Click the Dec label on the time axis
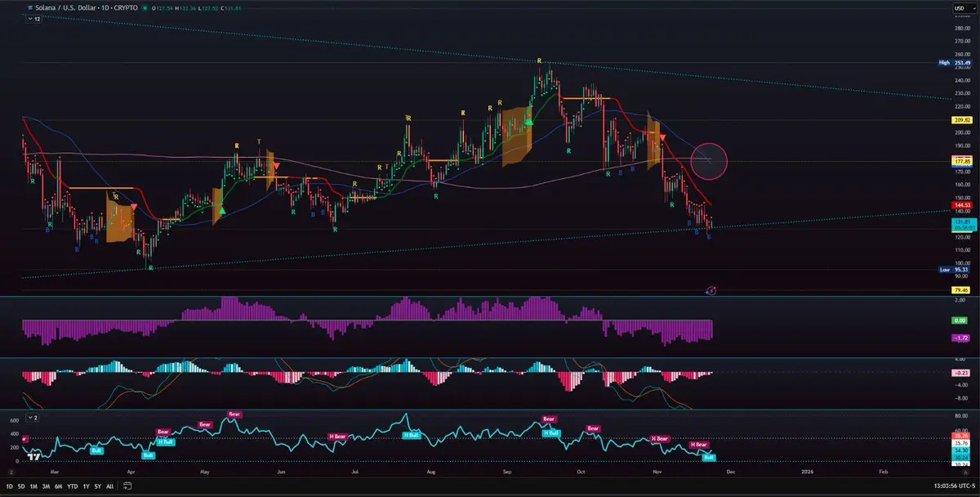 (731, 472)
